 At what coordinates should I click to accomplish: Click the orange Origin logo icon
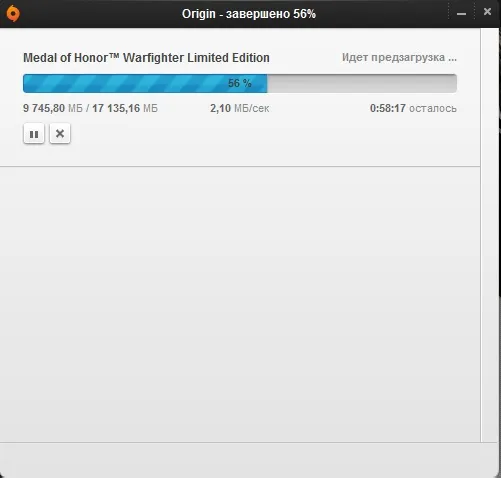(13, 14)
